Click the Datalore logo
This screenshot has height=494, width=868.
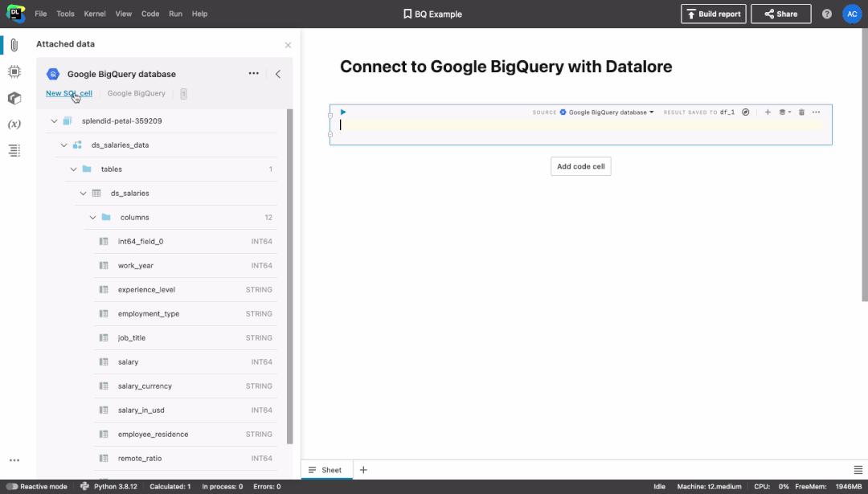tap(15, 14)
